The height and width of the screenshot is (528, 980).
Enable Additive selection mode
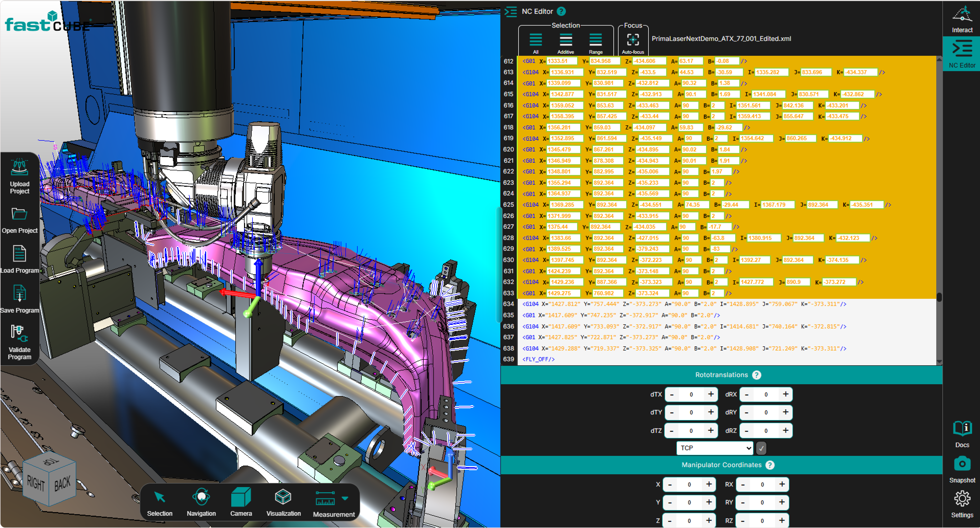coord(565,40)
